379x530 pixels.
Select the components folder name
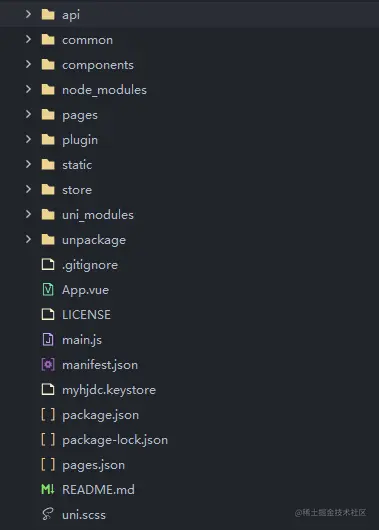98,65
